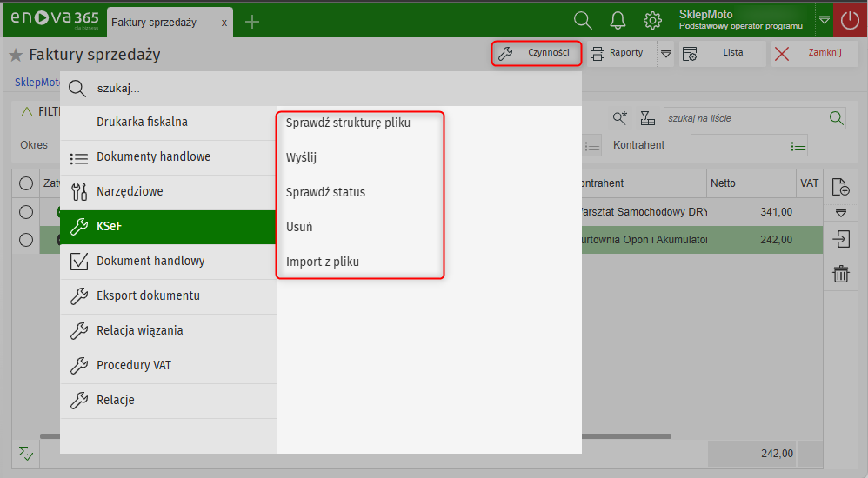
Task: Open the notifications bell
Action: (618, 21)
